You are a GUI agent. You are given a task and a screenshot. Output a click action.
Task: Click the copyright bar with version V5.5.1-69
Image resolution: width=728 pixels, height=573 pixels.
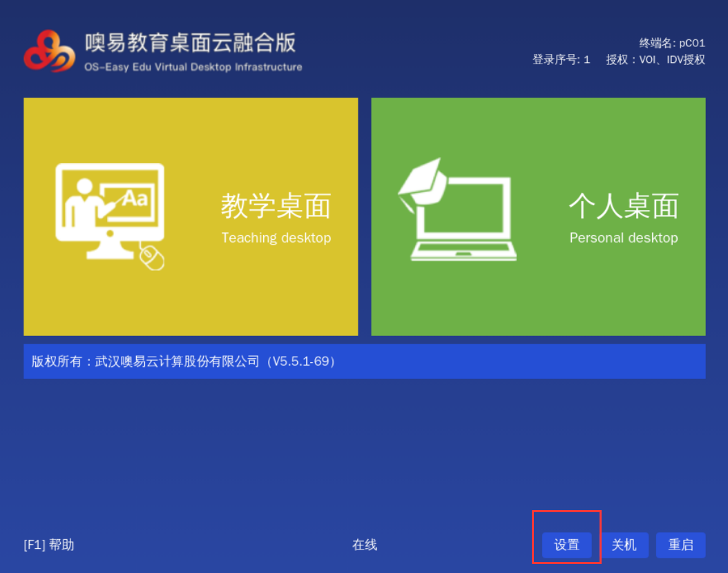[x=365, y=361]
